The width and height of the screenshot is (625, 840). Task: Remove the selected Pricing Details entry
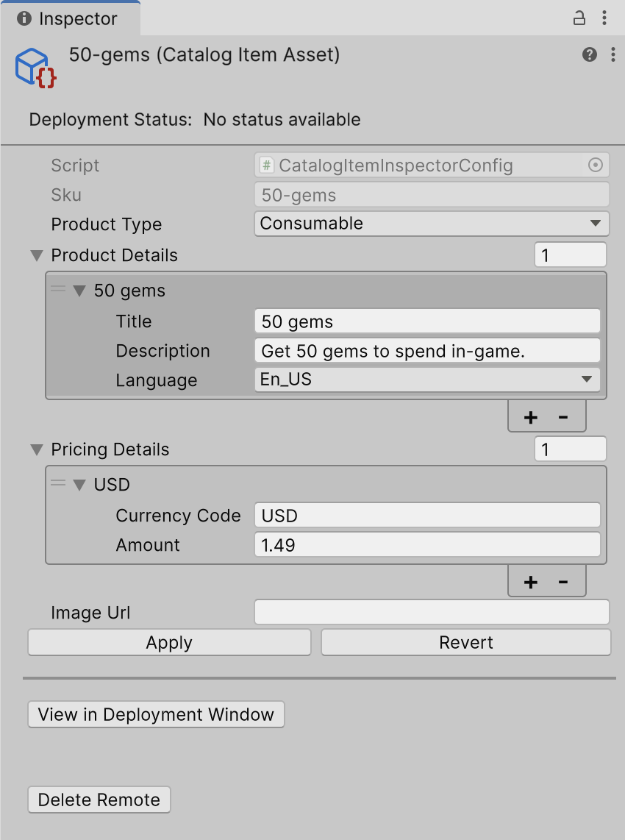click(x=563, y=582)
